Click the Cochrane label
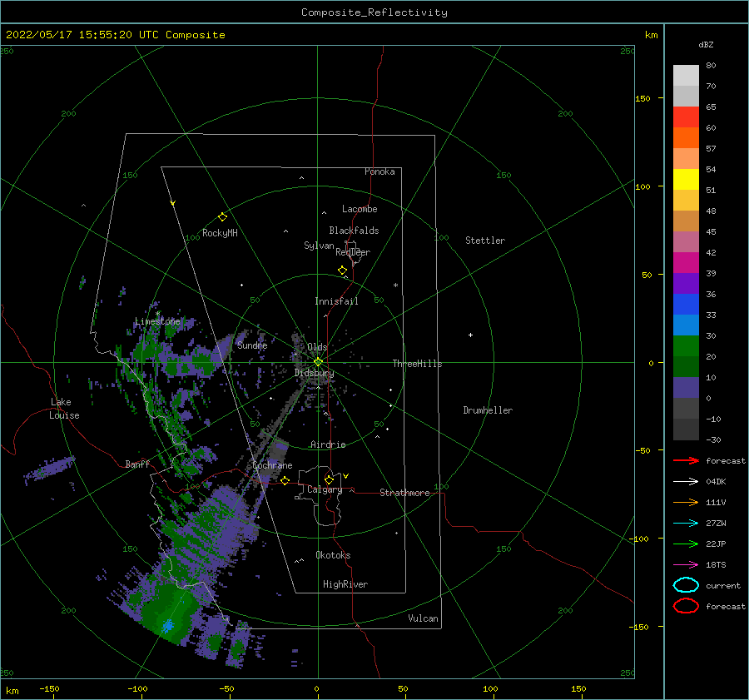This screenshot has width=749, height=700. [x=272, y=465]
